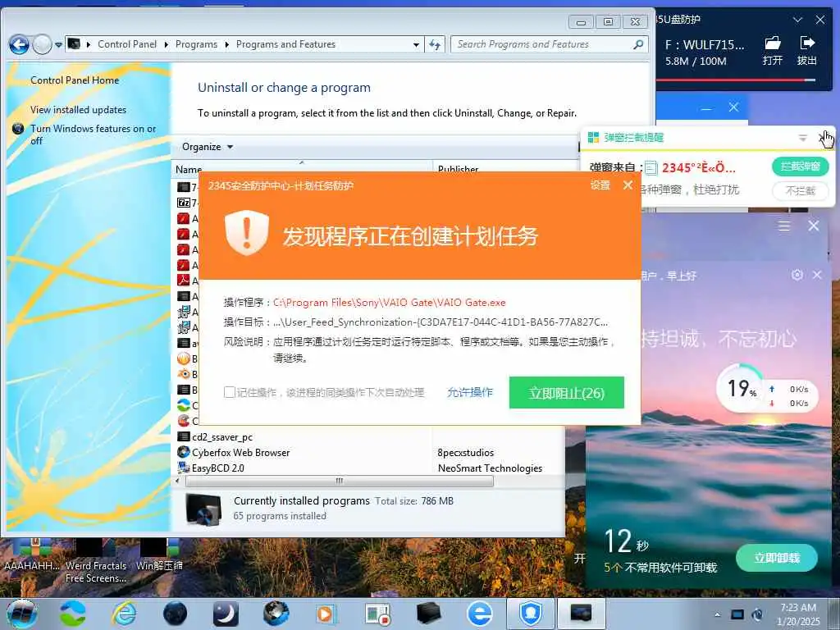Open the dark globe taskbar icon
840x630 pixels.
tap(175, 614)
